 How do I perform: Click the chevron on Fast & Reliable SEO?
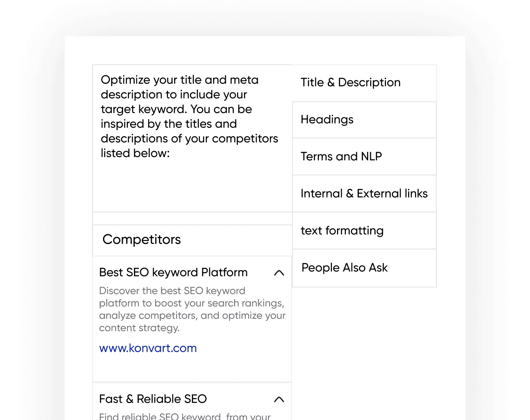[x=279, y=399]
